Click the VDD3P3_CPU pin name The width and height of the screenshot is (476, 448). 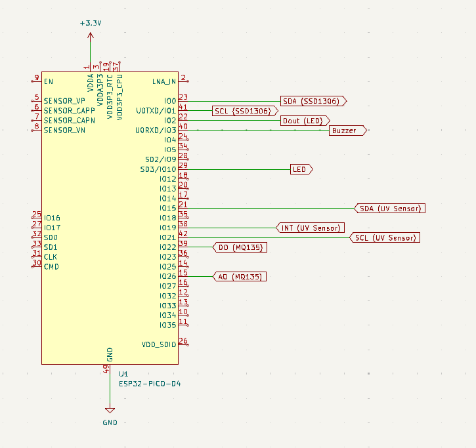[119, 97]
